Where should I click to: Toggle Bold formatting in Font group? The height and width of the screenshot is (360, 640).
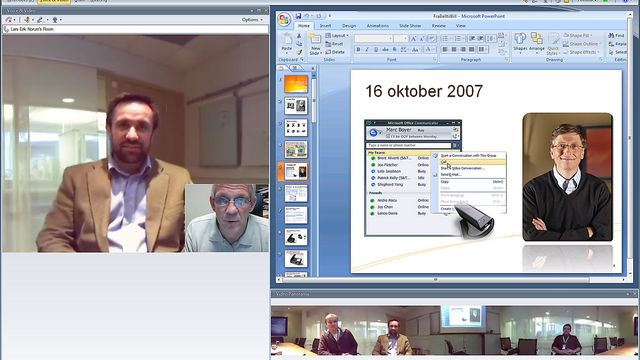click(358, 49)
